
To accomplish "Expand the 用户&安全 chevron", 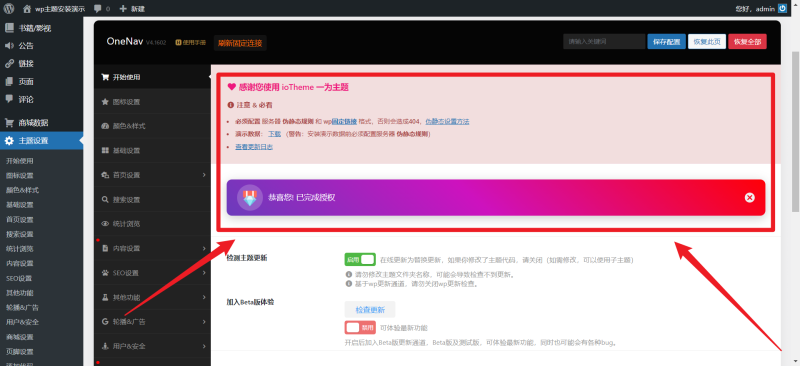I will click(204, 346).
